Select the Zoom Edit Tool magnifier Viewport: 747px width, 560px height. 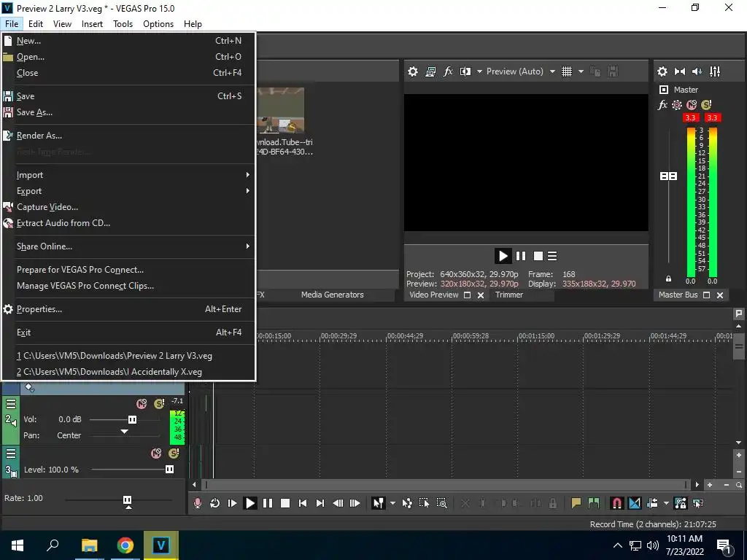[x=441, y=503]
